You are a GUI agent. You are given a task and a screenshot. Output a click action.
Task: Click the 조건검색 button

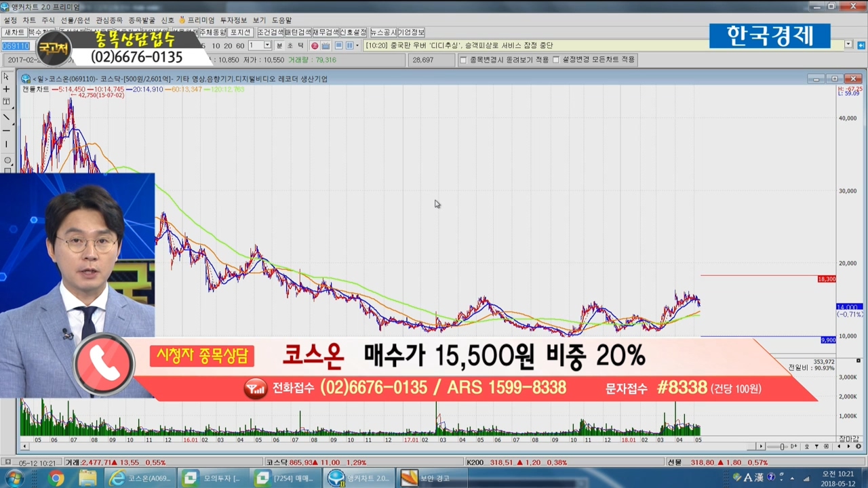270,33
